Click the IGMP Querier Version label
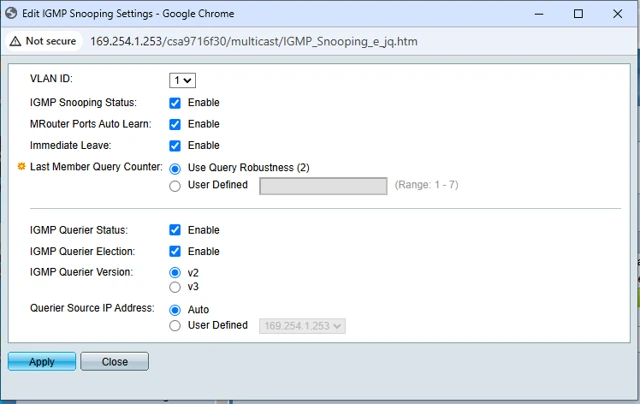This screenshot has height=404, width=640. (x=81, y=272)
